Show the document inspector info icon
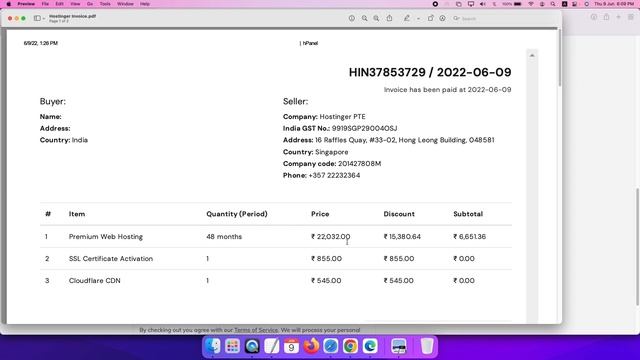Screen dimensions: 640x360 coord(351,18)
